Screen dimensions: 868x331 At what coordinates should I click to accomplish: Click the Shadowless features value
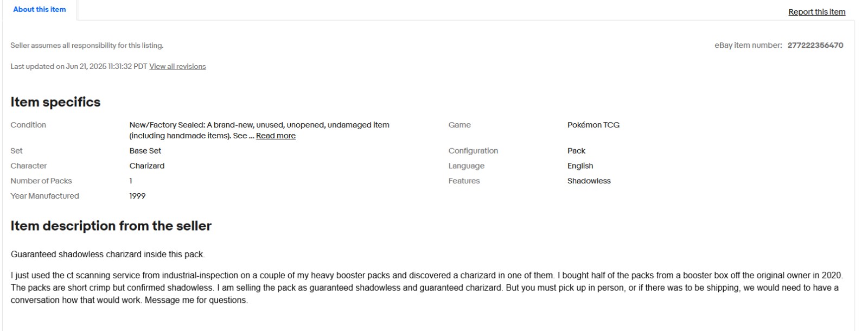pyautogui.click(x=589, y=181)
